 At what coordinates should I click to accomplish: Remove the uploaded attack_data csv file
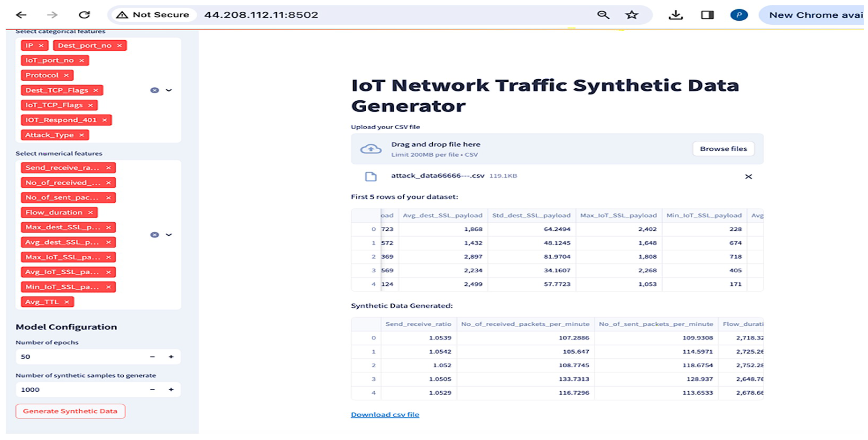(748, 176)
